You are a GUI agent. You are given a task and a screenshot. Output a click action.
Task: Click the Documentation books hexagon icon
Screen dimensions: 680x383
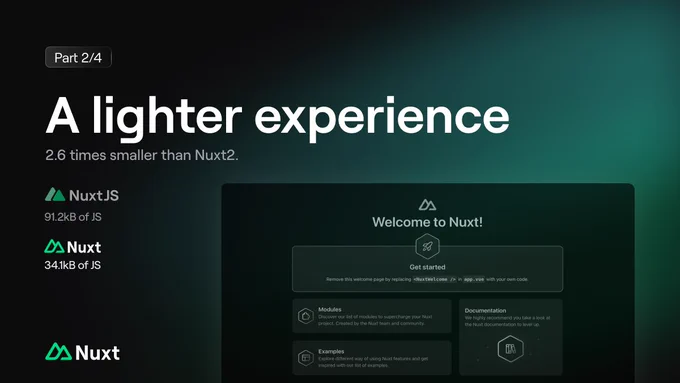coord(510,348)
